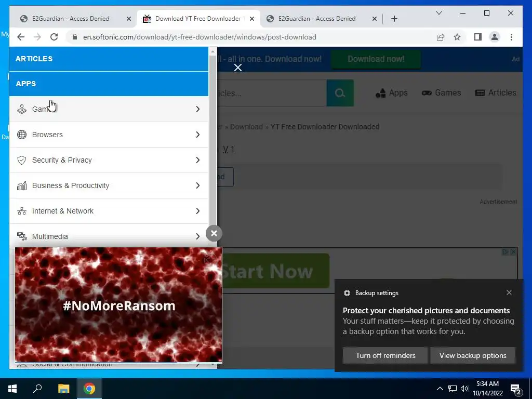Expand the Internet & Network chevron
Viewport: 532px width, 399px height.
pyautogui.click(x=198, y=211)
